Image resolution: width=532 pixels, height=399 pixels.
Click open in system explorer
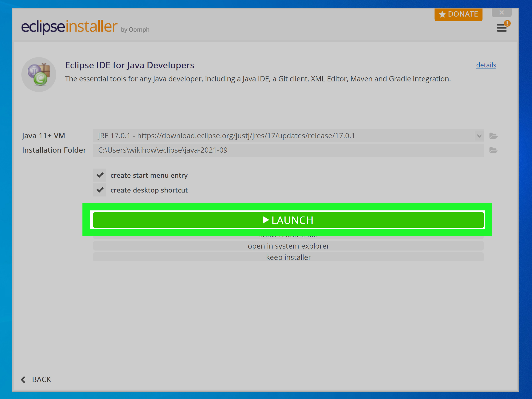point(288,246)
